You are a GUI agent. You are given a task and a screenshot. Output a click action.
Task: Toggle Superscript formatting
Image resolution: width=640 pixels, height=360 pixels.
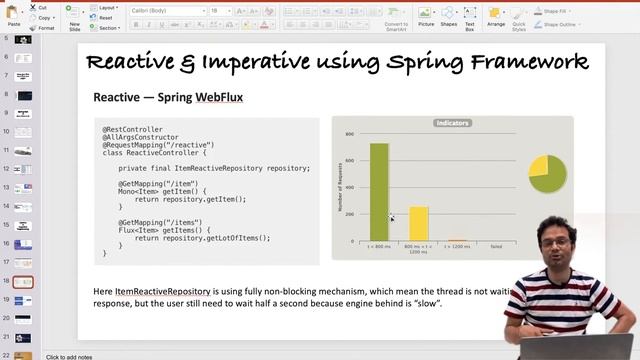(x=188, y=25)
